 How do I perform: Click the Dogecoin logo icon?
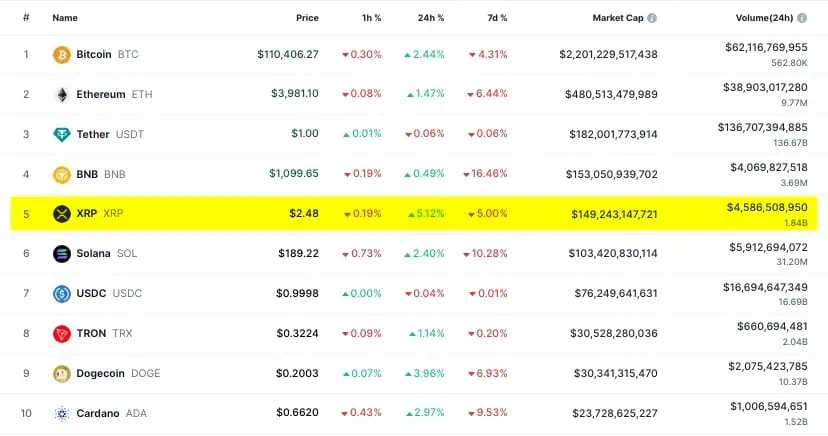(61, 374)
